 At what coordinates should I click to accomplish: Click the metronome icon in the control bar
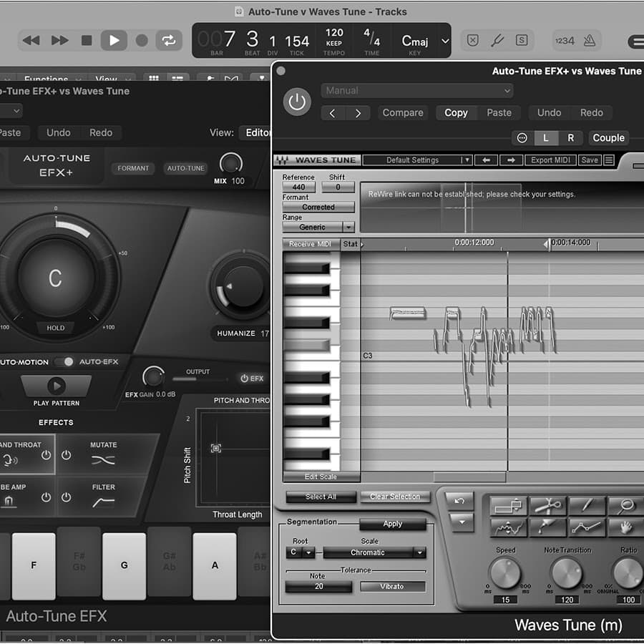591,40
